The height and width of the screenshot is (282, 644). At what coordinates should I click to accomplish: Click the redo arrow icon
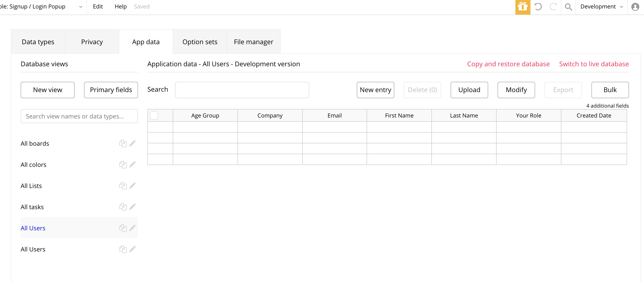click(553, 7)
